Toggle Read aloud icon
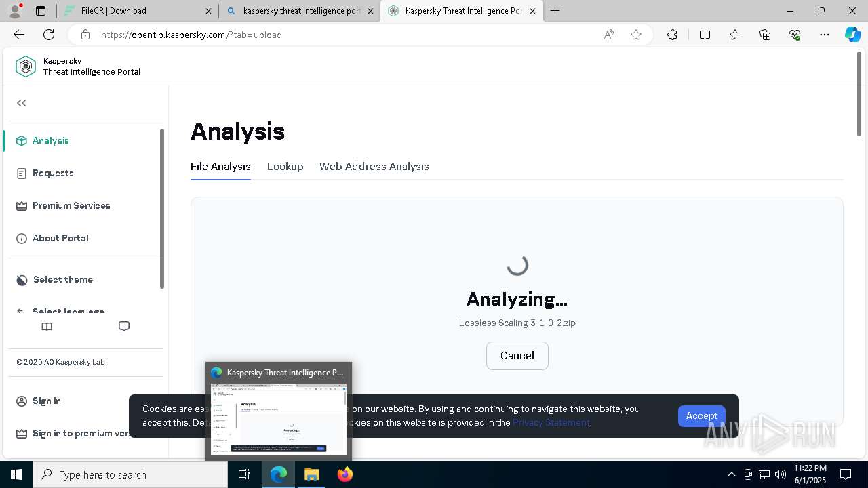 pyautogui.click(x=609, y=35)
